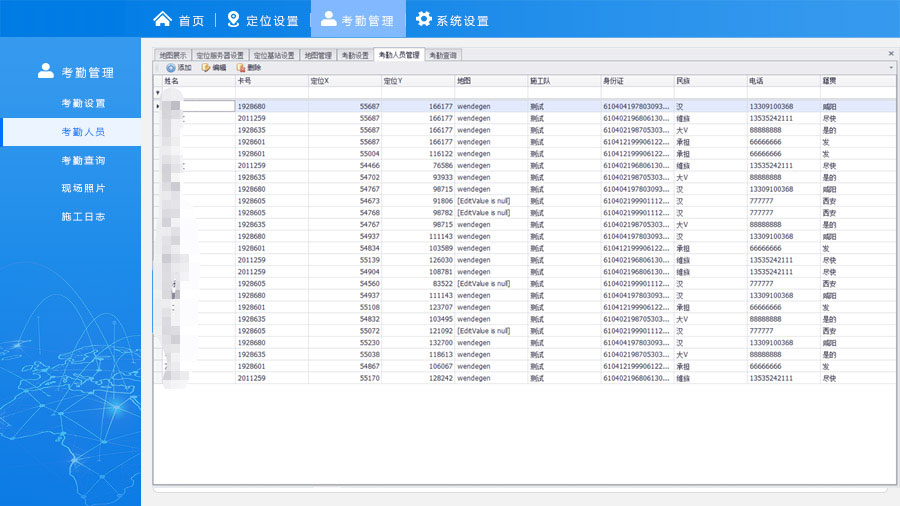Viewport: 900px width, 506px height.
Task: Go to 施工日志 in the sidebar
Action: 83,216
